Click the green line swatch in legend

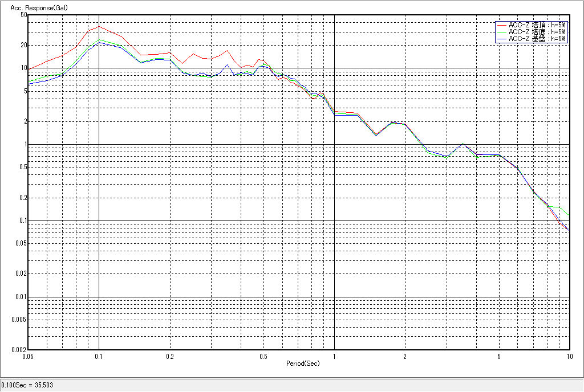pyautogui.click(x=501, y=32)
